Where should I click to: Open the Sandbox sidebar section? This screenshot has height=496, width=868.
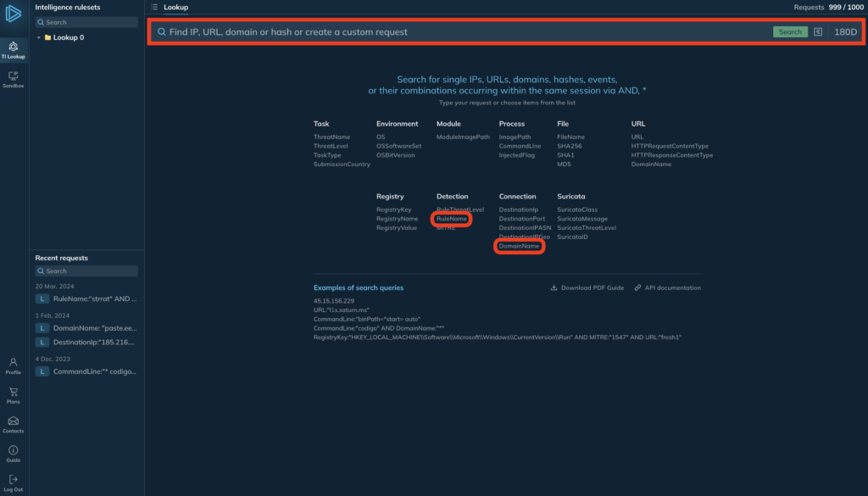(14, 79)
